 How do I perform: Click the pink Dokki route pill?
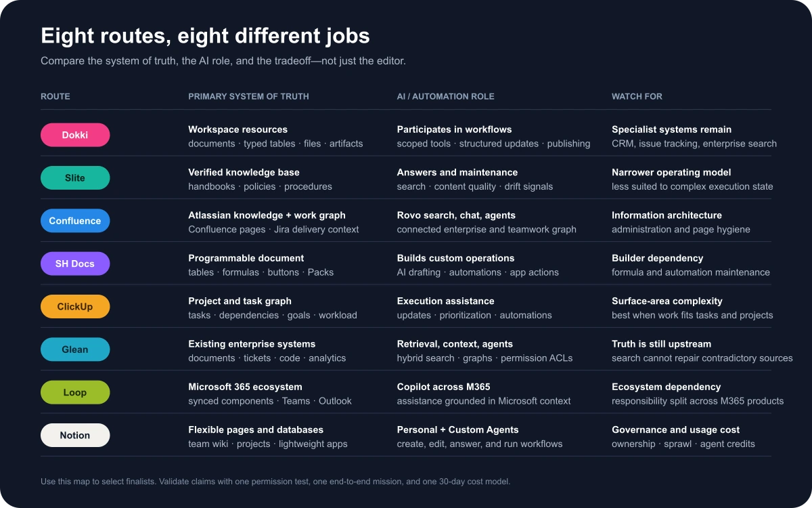[75, 135]
